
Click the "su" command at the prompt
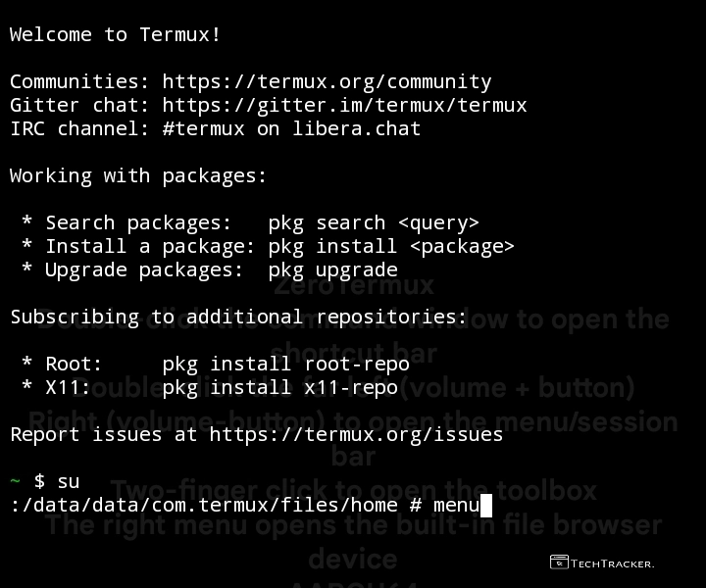(69, 481)
